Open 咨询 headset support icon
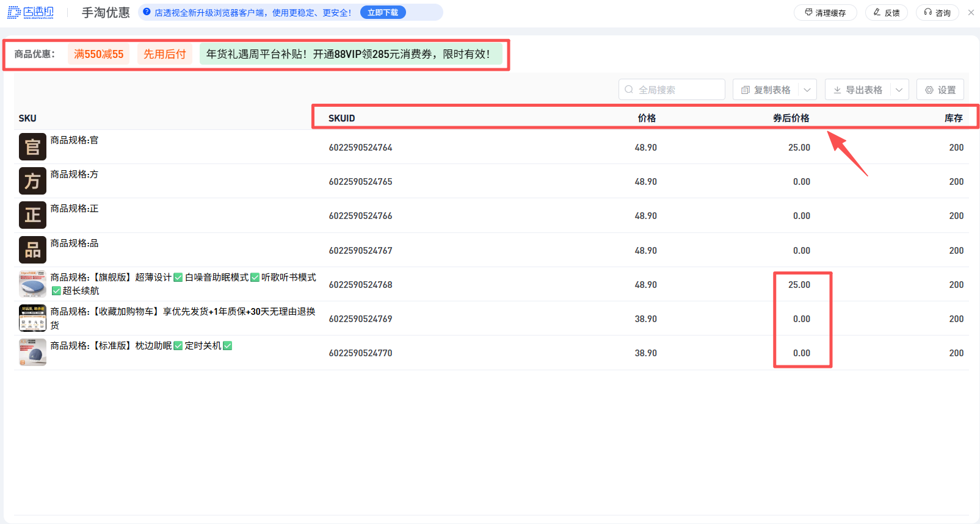The width and height of the screenshot is (980, 524). pos(928,12)
